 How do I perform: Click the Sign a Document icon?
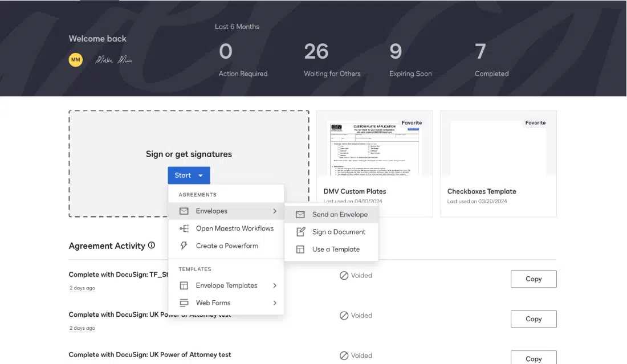[x=299, y=232]
